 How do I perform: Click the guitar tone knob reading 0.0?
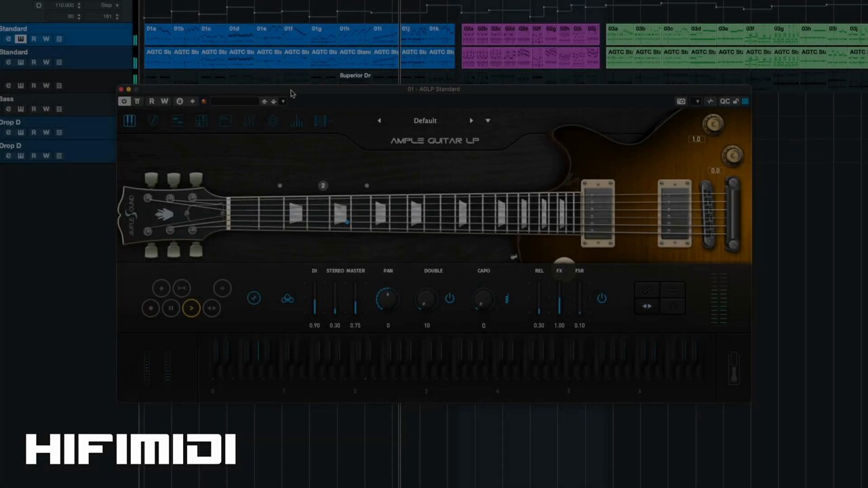pyautogui.click(x=732, y=156)
